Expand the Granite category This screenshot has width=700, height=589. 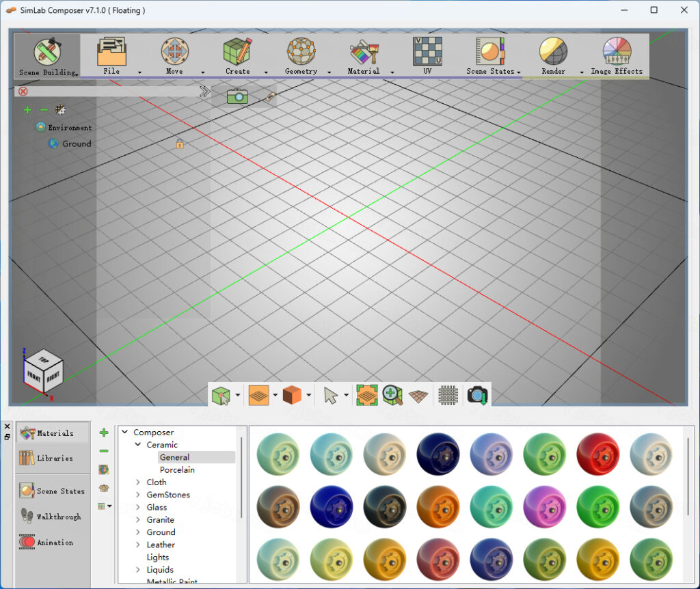[138, 519]
